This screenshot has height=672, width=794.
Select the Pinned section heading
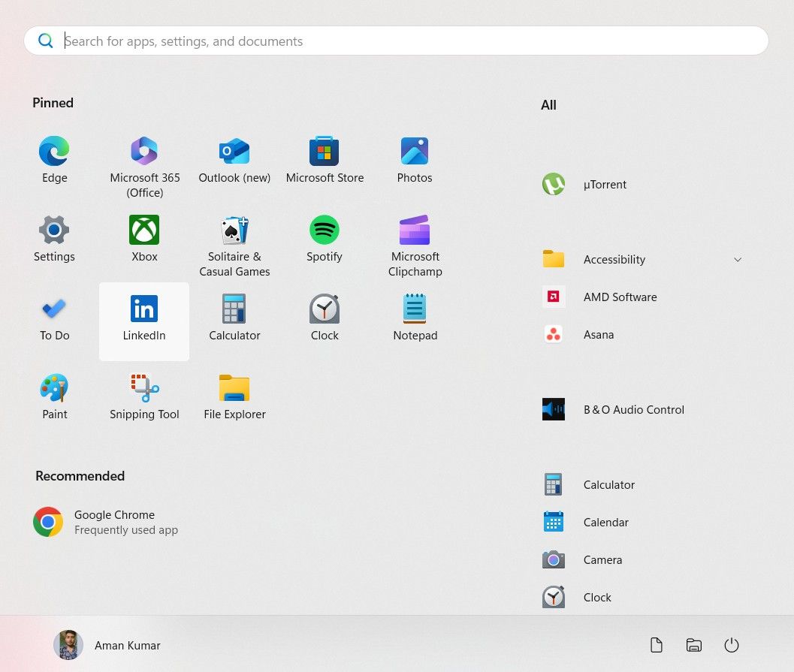coord(53,103)
